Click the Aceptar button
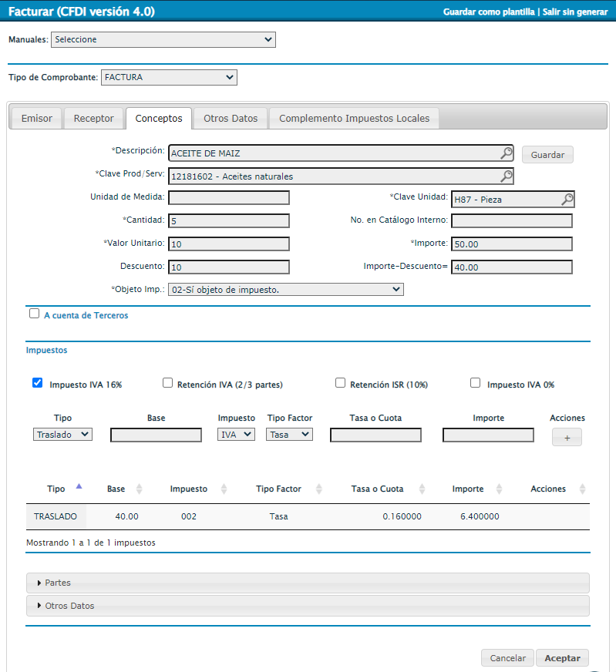 click(562, 658)
